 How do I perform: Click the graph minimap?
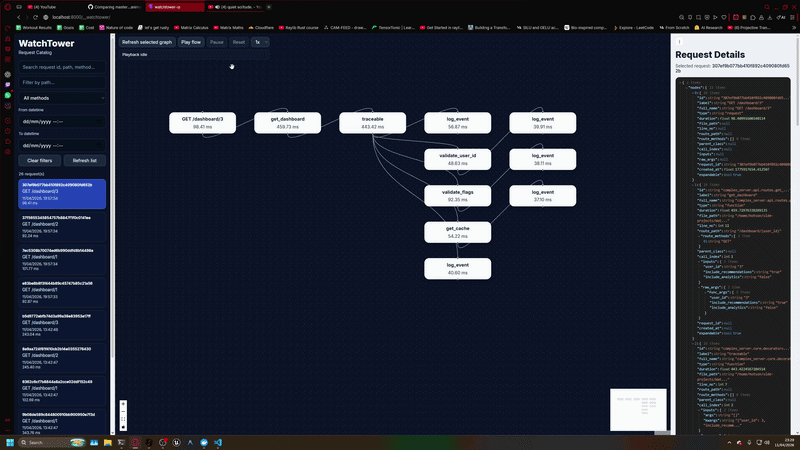[x=638, y=410]
